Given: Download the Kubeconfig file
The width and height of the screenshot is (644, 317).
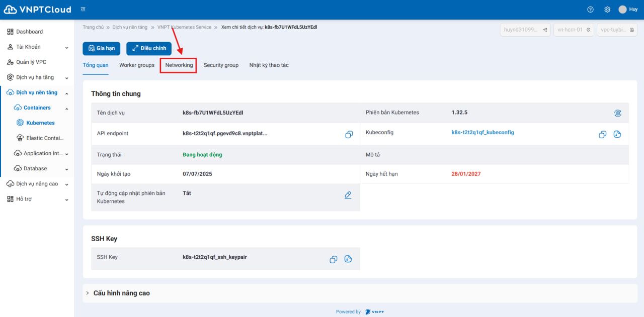Looking at the screenshot, I should (617, 135).
